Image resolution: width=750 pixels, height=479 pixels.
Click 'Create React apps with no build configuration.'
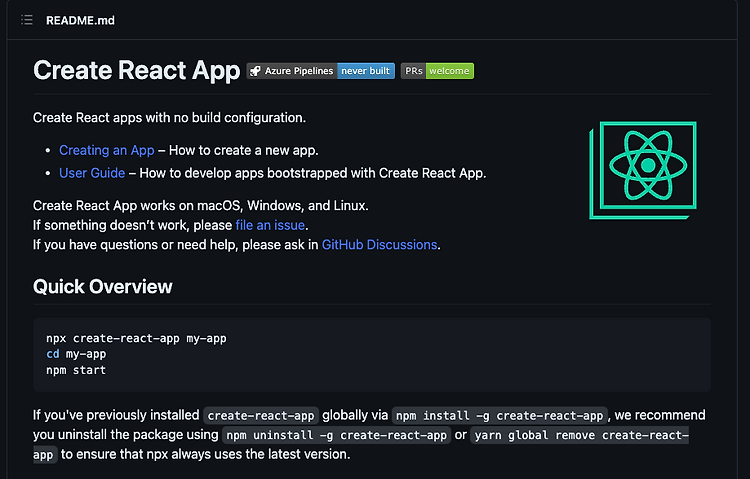(169, 118)
